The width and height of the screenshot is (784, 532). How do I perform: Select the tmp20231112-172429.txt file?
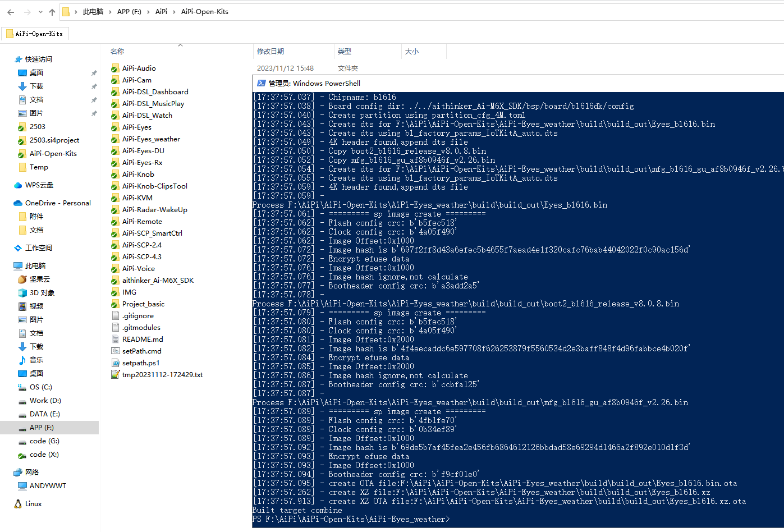pos(157,375)
